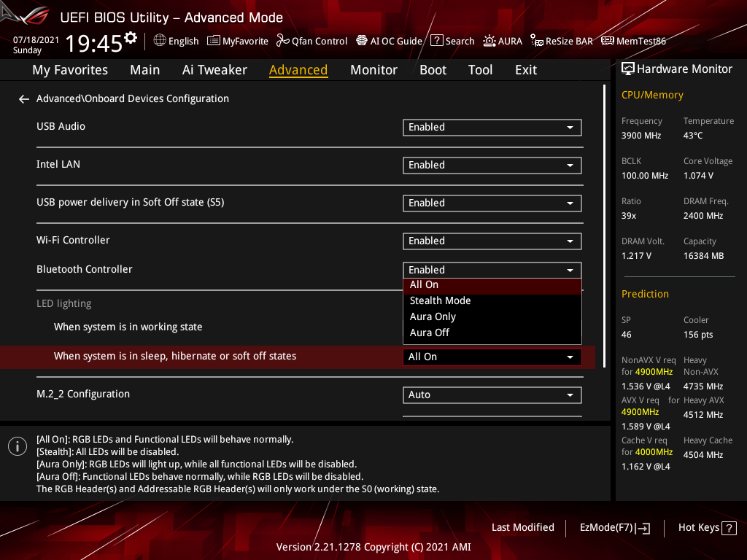Open the Boot menu tab
Image resolution: width=747 pixels, height=560 pixels.
coord(433,69)
